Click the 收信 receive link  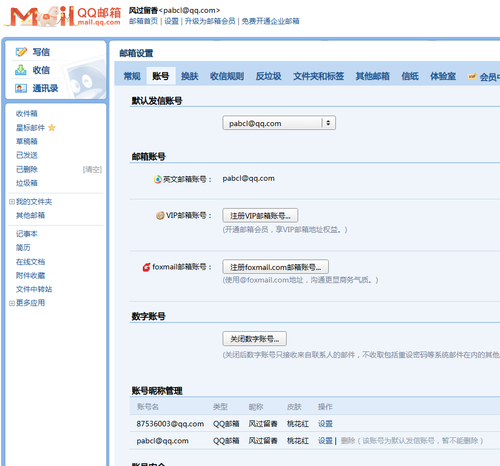tap(41, 70)
